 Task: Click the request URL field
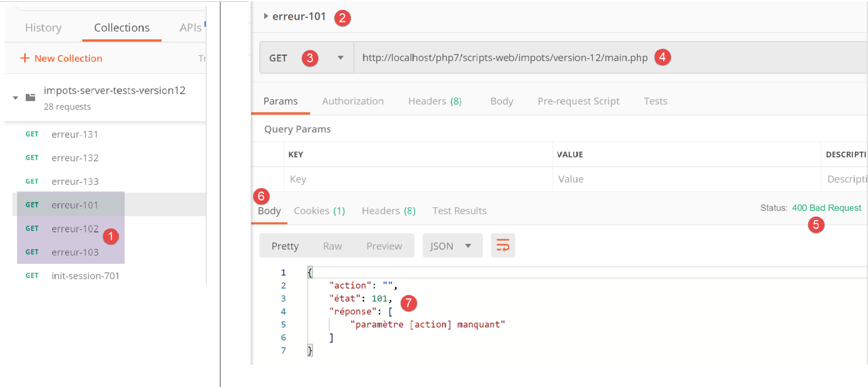click(504, 58)
